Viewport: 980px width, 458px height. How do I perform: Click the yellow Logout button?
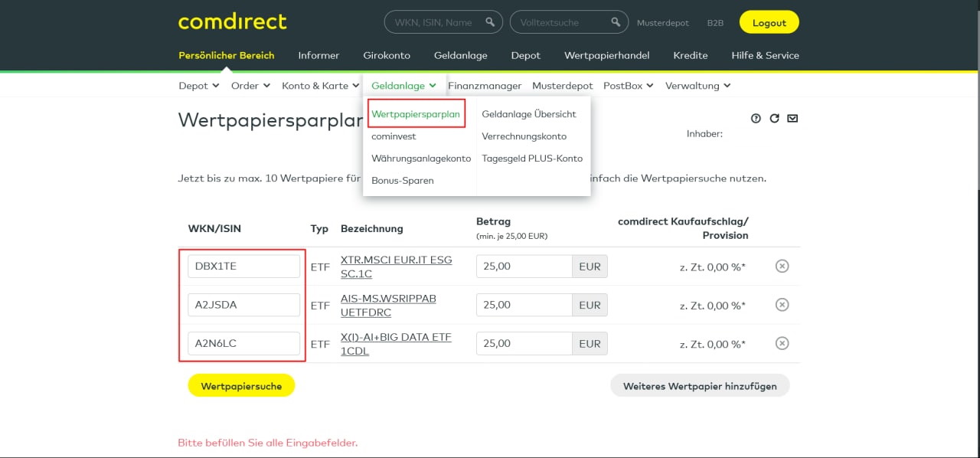[769, 23]
